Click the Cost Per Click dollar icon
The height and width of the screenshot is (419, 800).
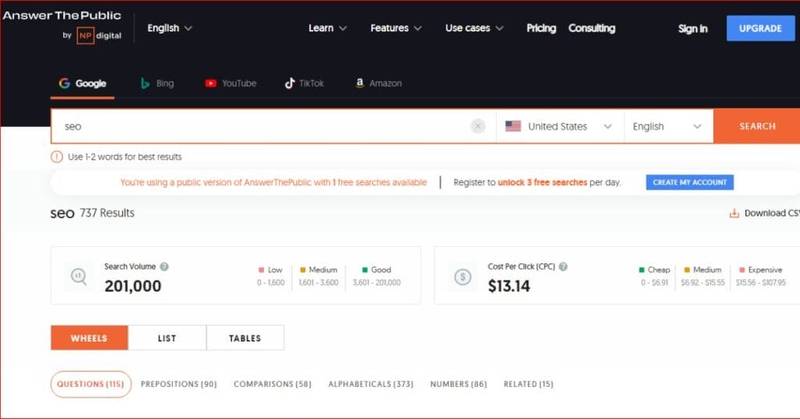point(463,277)
